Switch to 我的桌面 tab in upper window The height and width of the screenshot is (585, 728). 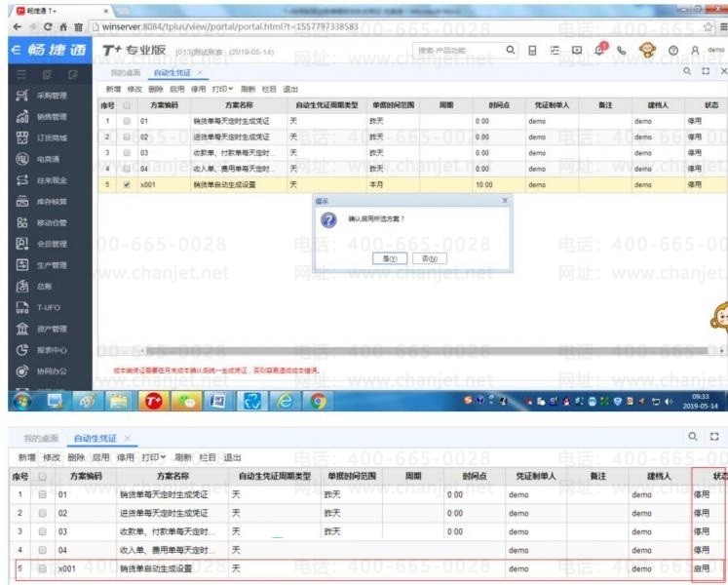point(124,72)
